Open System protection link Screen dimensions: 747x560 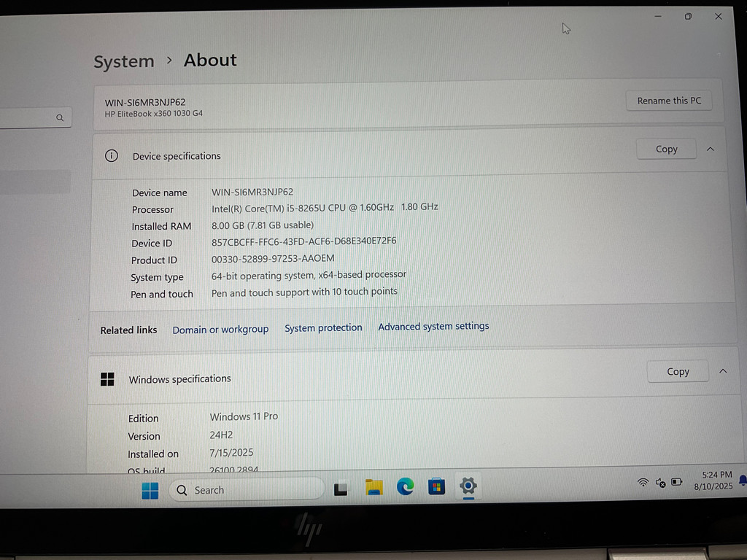(323, 327)
